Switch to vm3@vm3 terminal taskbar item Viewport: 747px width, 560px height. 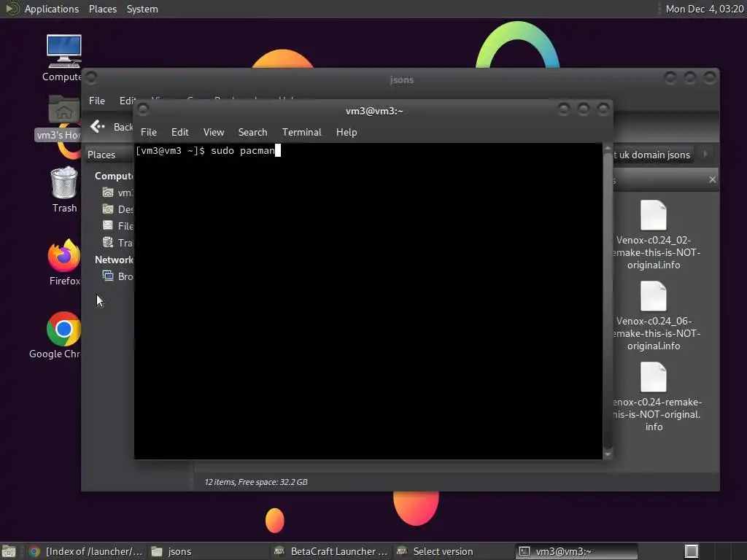coord(576,551)
